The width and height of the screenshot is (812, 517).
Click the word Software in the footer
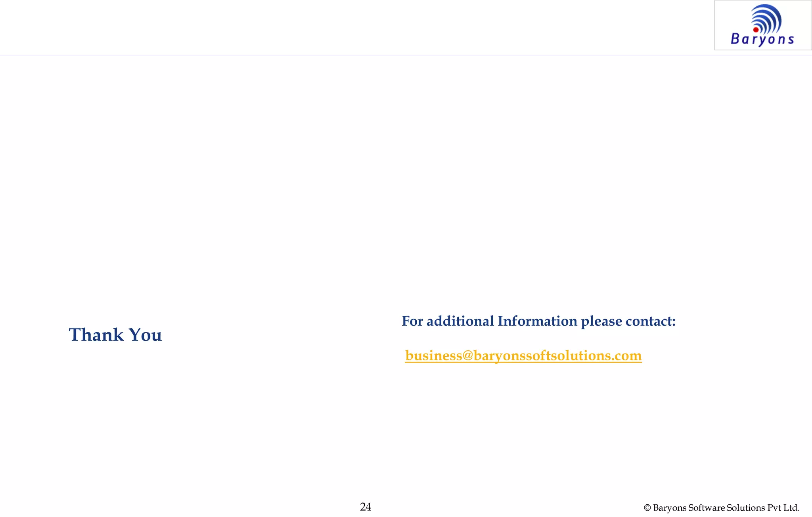[707, 508]
